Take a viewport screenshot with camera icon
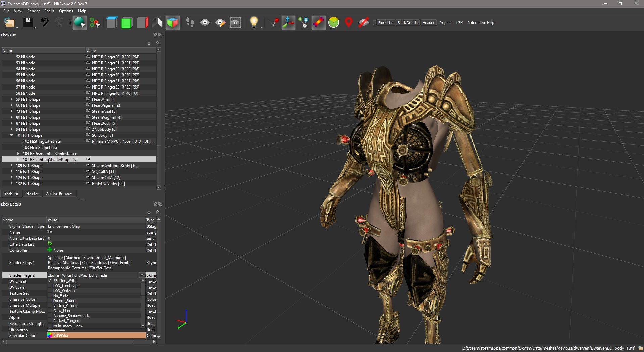Screen dimensions: 644x352 pos(235,23)
